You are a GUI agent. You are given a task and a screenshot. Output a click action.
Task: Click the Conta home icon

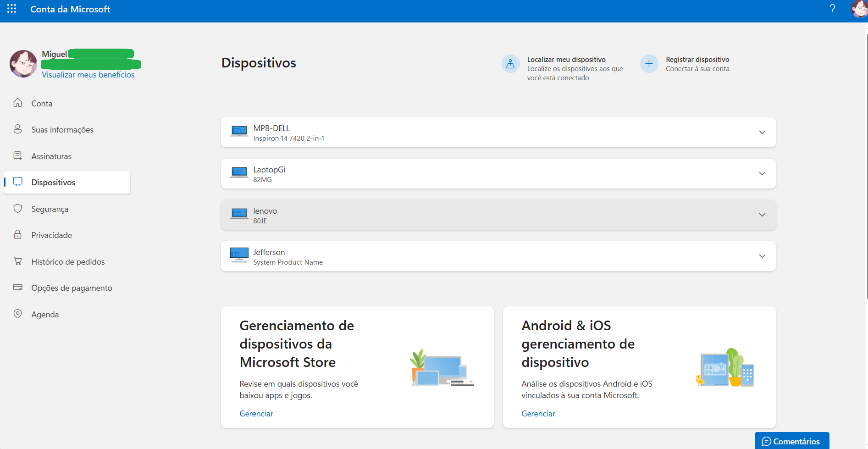click(x=18, y=103)
